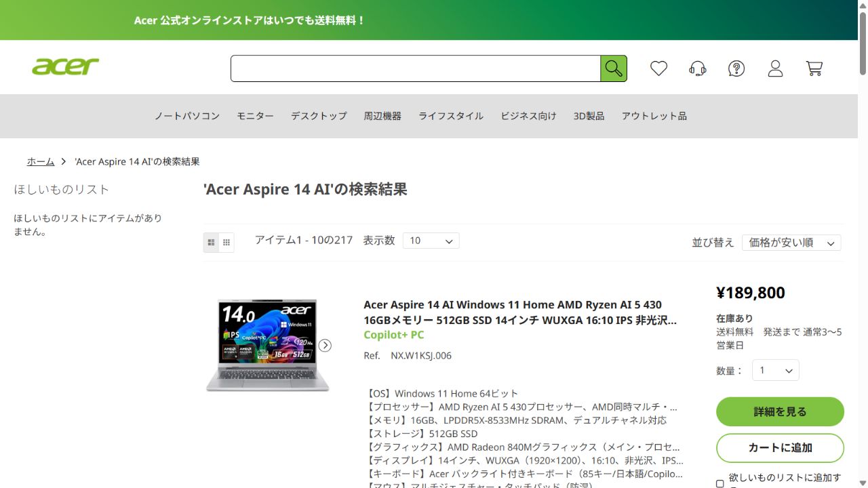Open the Acer Aspire 14 AI product title

(x=520, y=312)
